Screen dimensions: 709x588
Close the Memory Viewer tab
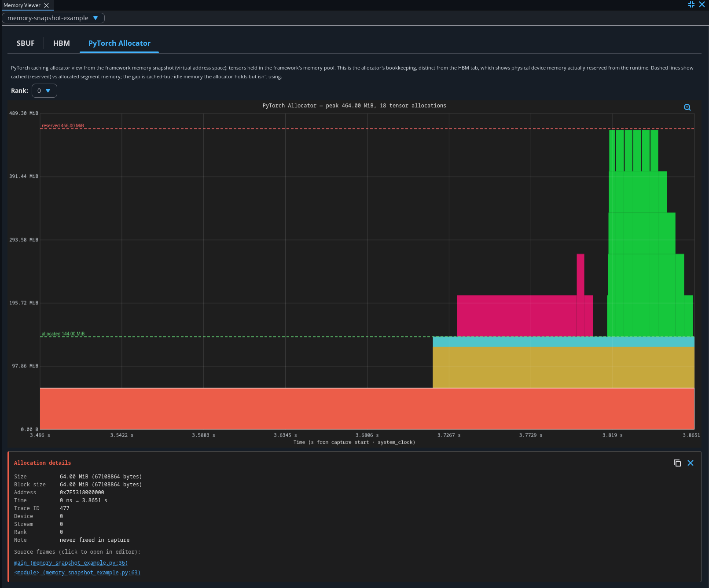point(46,5)
